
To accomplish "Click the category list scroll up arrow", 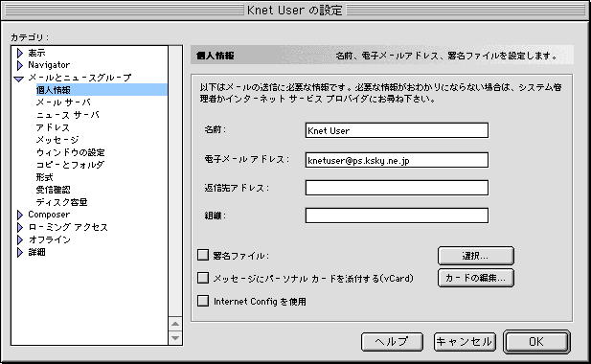I will coord(175,324).
